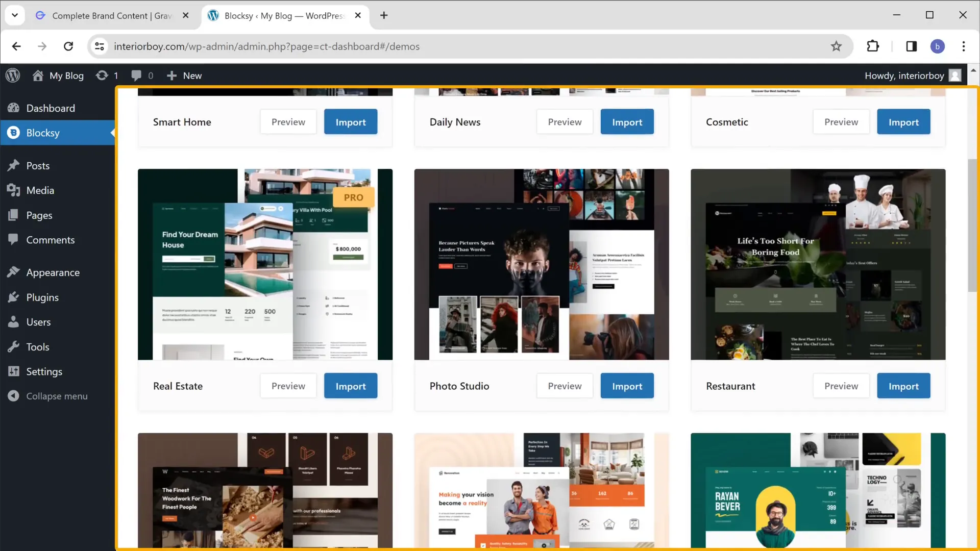Open the renovation demo thumbnail

(542, 491)
